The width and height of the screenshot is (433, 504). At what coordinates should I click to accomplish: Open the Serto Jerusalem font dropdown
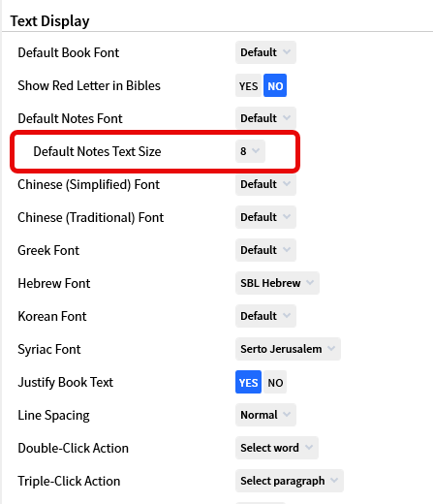(288, 349)
